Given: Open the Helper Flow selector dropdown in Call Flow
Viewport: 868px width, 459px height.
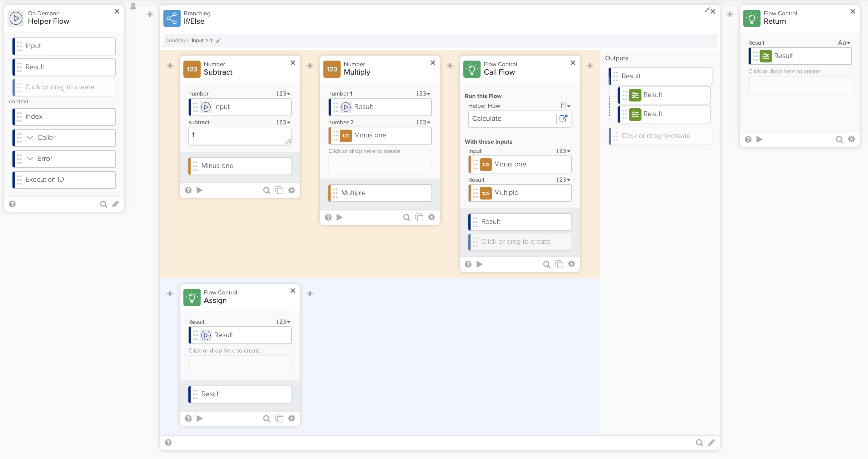Looking at the screenshot, I should point(566,106).
